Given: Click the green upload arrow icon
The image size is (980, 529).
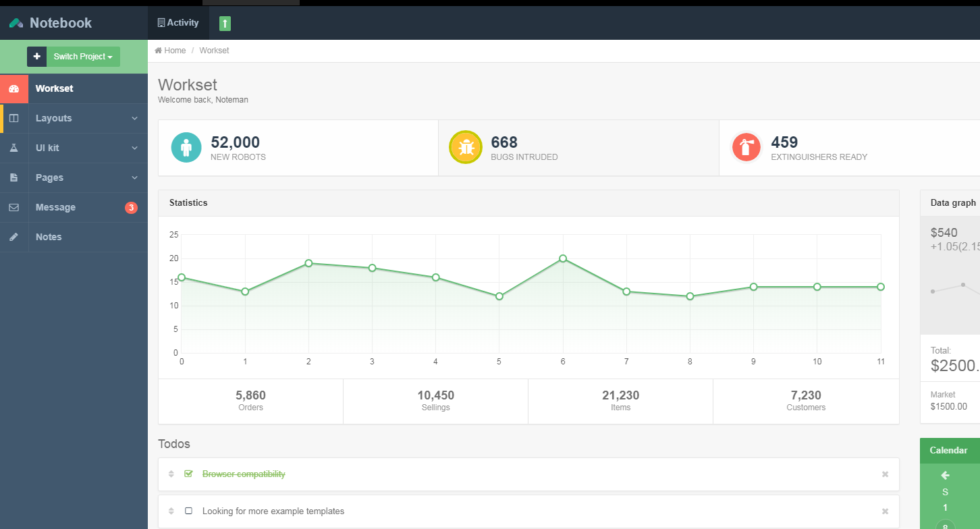Looking at the screenshot, I should [225, 24].
